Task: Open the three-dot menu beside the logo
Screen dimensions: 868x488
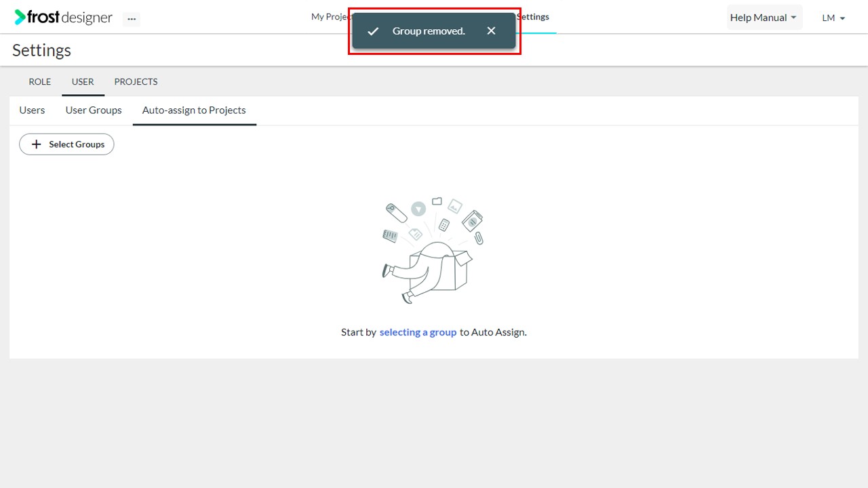Action: pos(132,19)
